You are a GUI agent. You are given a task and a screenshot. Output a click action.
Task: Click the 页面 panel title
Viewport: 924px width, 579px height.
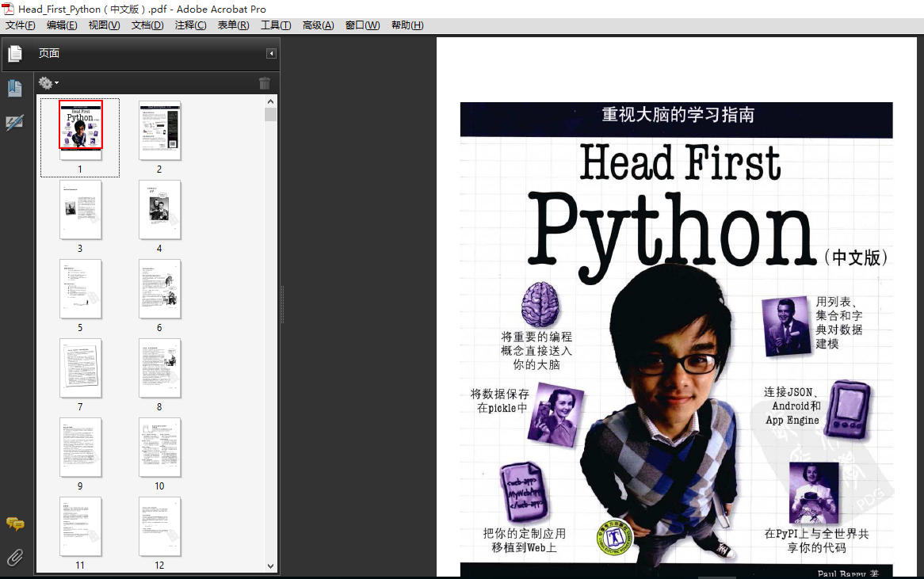(x=49, y=53)
